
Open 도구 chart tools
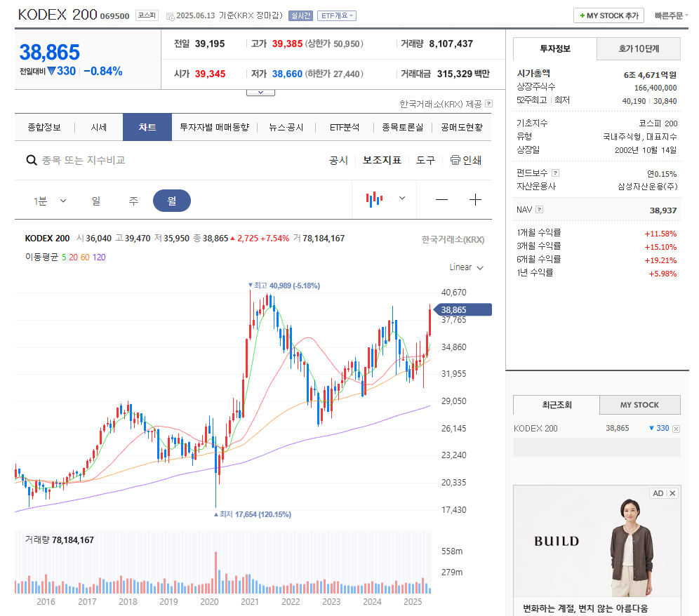425,160
